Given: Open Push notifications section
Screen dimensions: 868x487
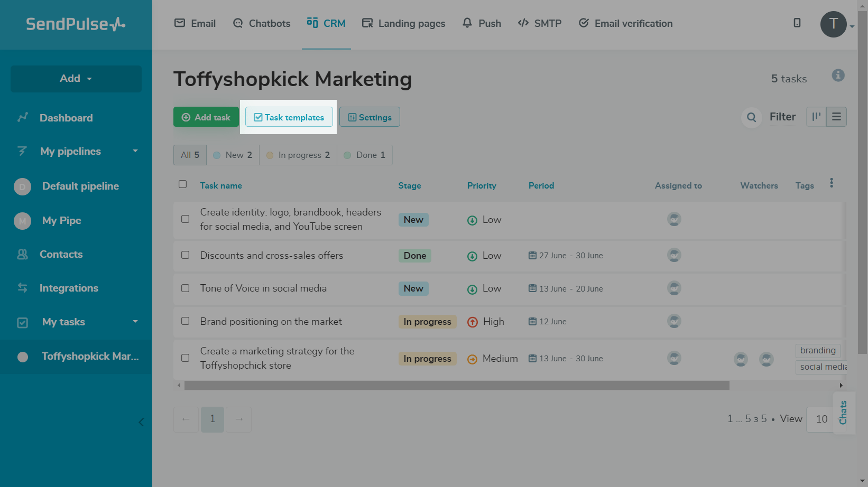Looking at the screenshot, I should [482, 23].
